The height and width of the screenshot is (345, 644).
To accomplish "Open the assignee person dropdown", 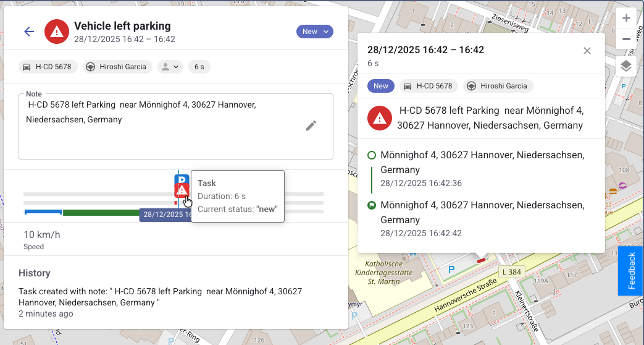I will [170, 67].
